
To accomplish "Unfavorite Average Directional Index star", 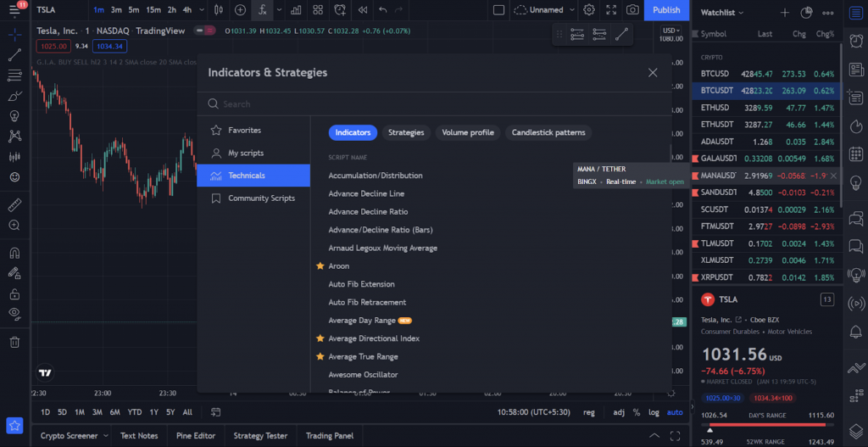I will [x=320, y=338].
